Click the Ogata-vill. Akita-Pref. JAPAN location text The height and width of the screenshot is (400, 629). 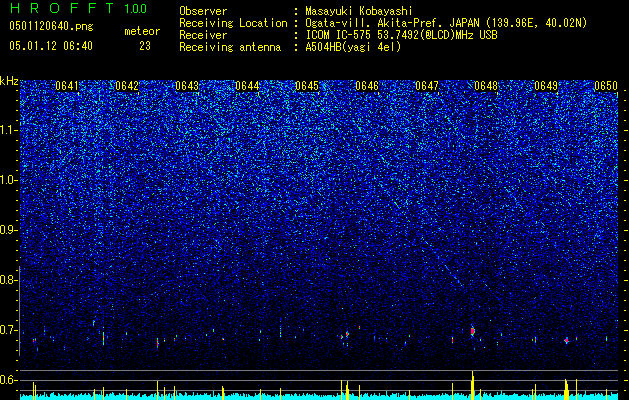[446, 23]
